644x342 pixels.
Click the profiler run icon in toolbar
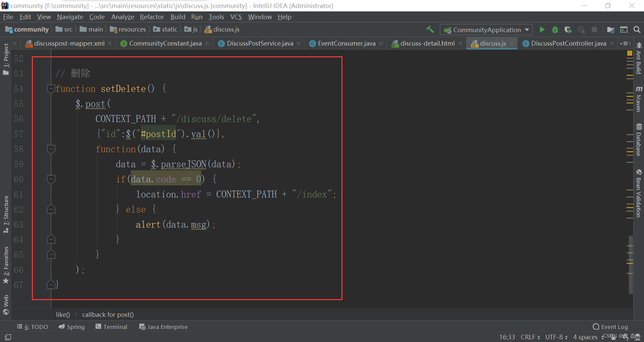coord(581,30)
